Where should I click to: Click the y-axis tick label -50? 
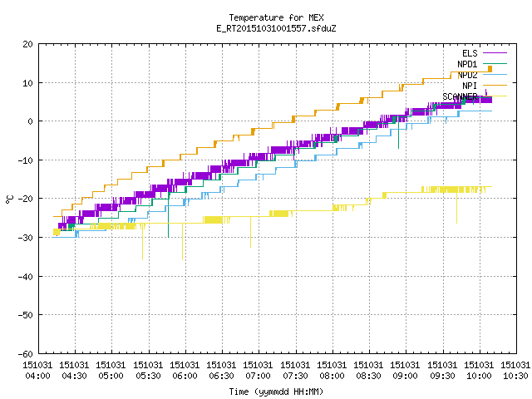[26, 315]
